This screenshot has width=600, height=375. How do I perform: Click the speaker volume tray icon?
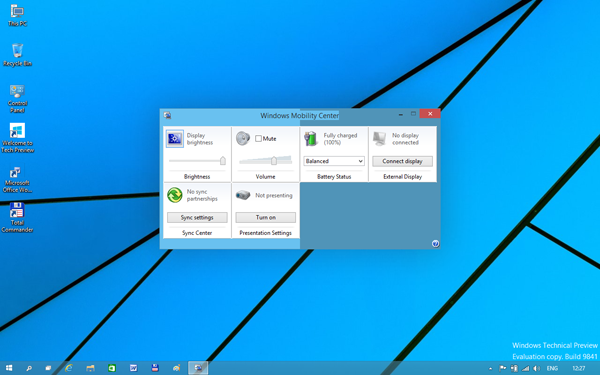pos(536,368)
